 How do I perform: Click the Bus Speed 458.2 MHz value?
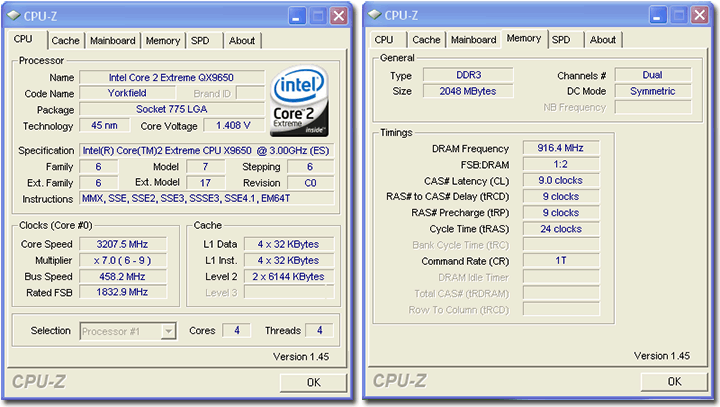tap(123, 277)
